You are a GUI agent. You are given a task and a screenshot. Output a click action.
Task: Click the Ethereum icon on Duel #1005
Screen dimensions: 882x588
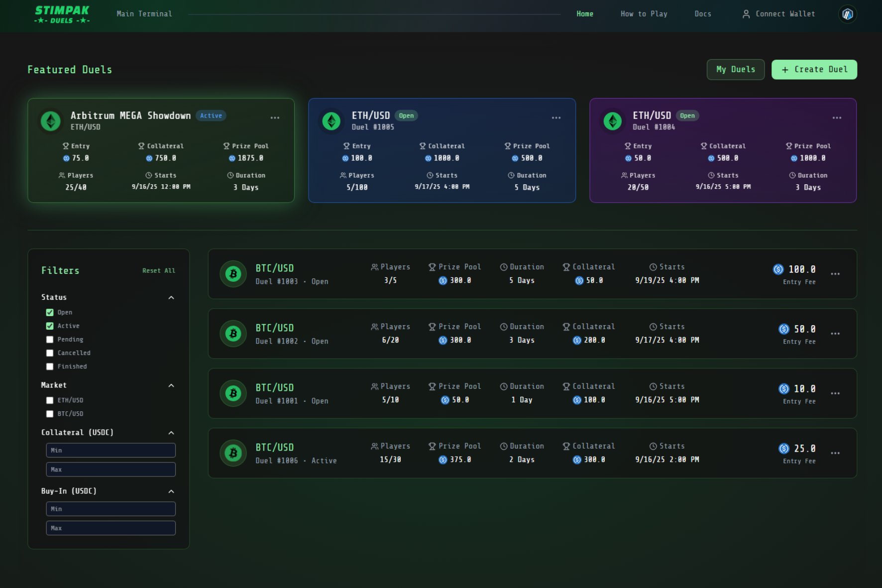click(331, 120)
